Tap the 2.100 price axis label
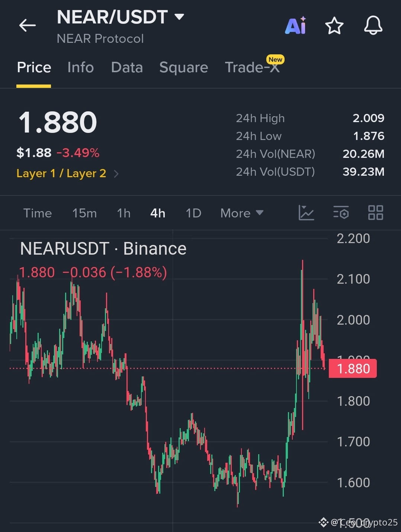The image size is (401, 532). coord(353,279)
